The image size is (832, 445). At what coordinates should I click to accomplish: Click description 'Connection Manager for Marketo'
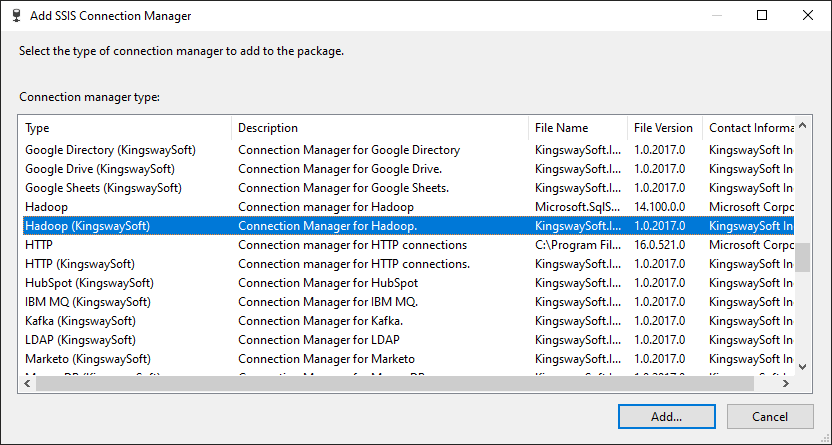[x=326, y=359]
